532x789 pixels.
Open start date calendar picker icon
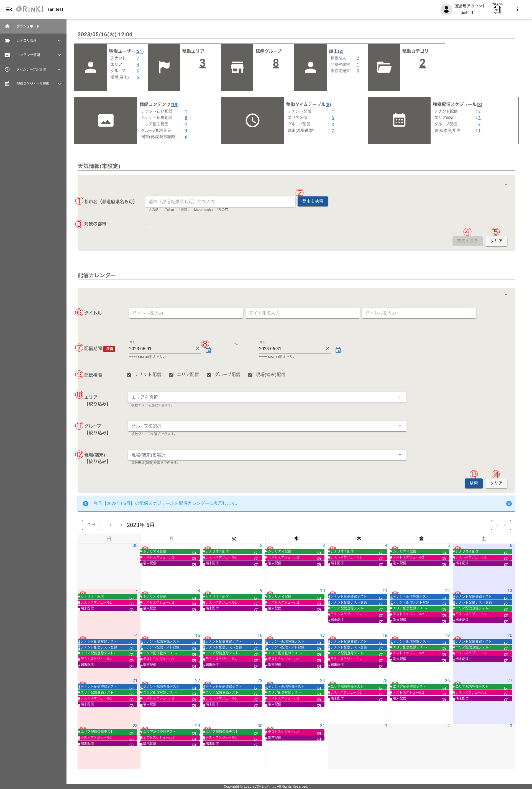coord(208,350)
